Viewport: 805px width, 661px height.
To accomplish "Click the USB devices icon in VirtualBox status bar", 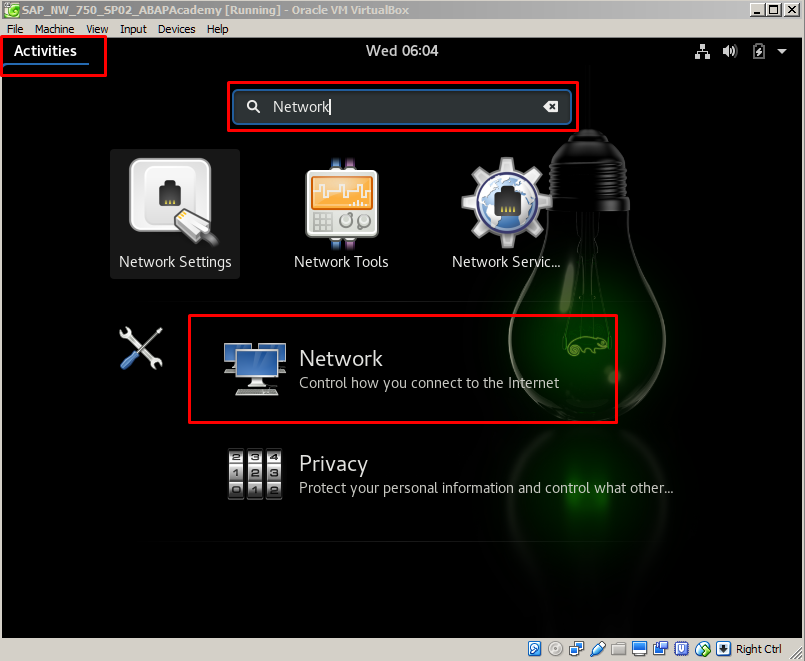I will [598, 649].
